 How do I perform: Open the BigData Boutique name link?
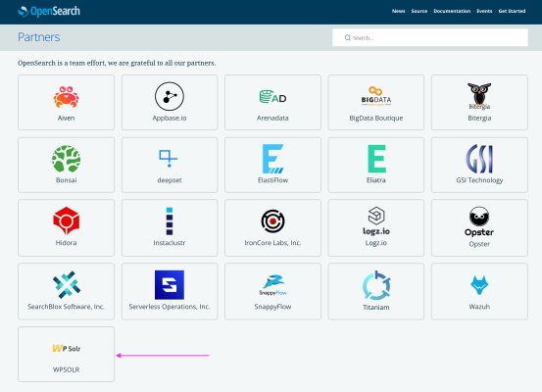(x=376, y=118)
